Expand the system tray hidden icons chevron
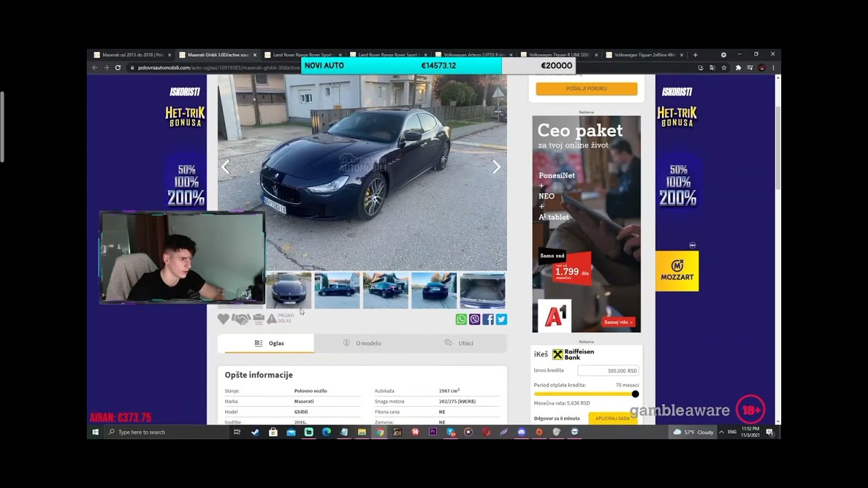 (x=721, y=432)
